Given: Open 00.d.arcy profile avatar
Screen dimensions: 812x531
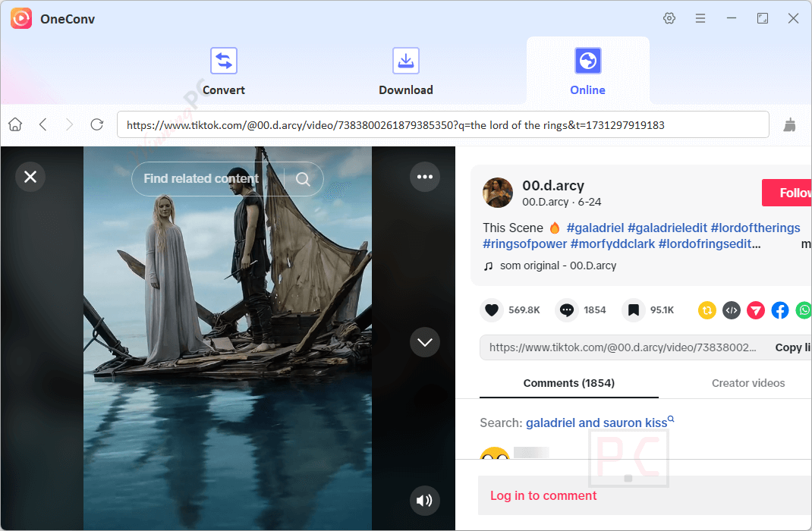Looking at the screenshot, I should tap(498, 193).
